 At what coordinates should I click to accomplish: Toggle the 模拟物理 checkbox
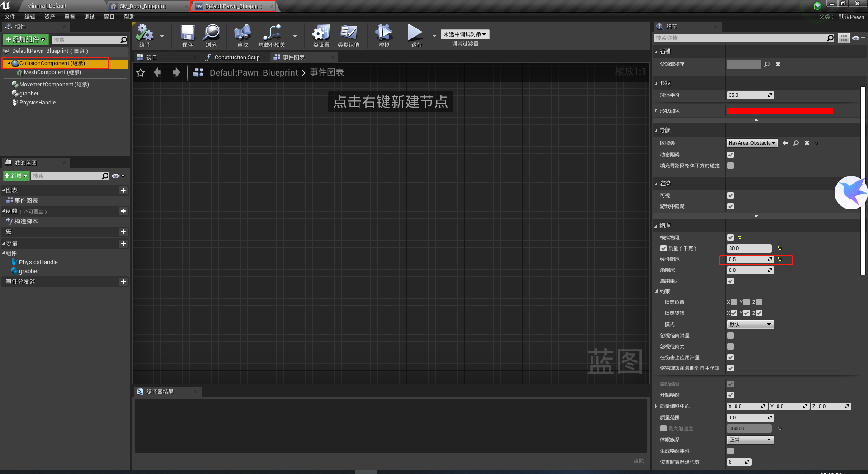731,237
